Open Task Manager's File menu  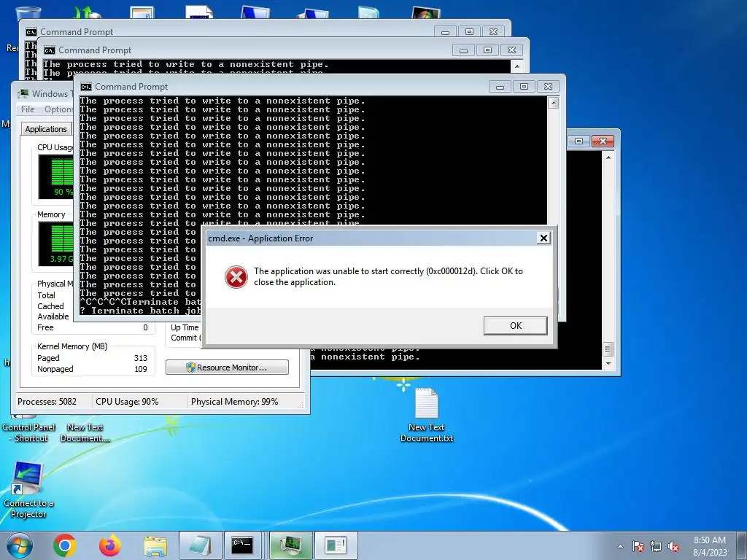pos(28,109)
